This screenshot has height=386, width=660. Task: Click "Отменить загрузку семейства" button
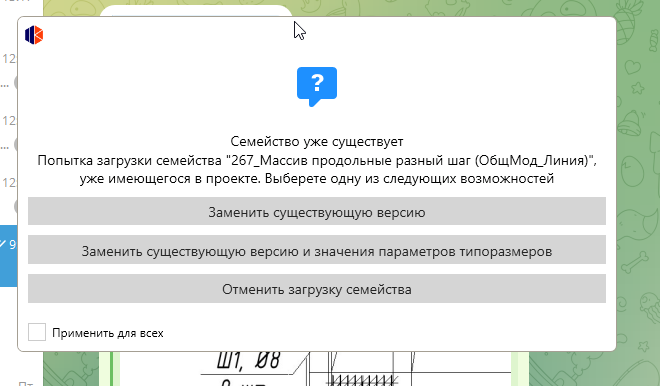pos(317,289)
